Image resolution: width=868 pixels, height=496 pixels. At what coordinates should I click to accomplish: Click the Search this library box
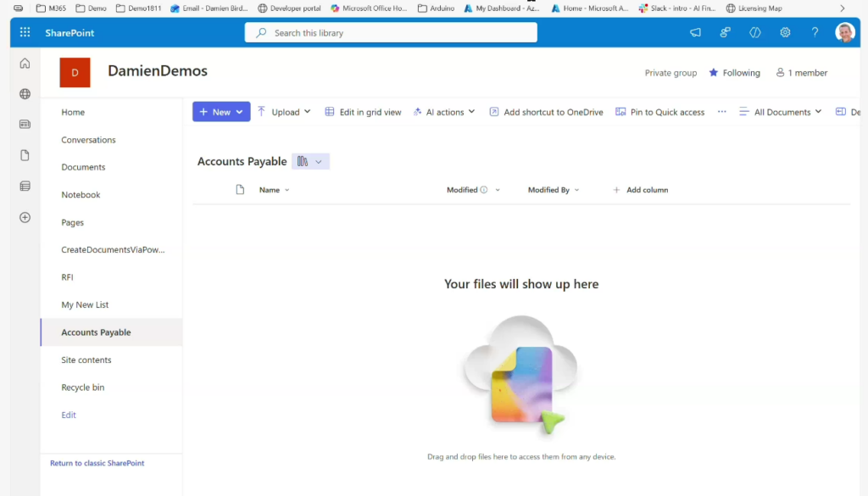pyautogui.click(x=391, y=33)
